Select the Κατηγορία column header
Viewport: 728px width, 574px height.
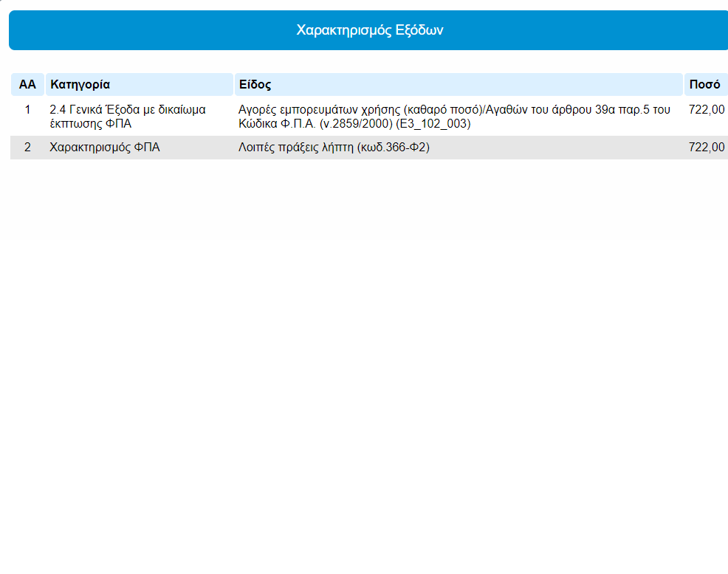(x=140, y=84)
